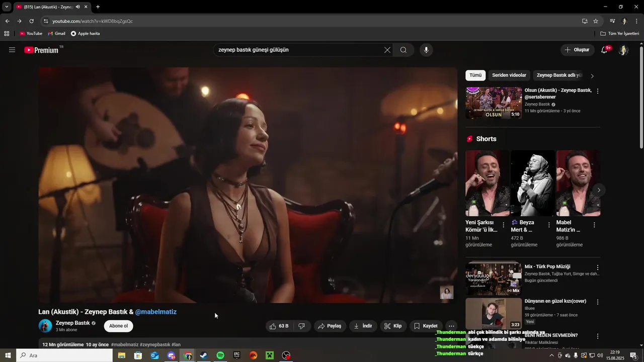
Task: Open options for Beyza Mert short
Action: click(x=549, y=225)
